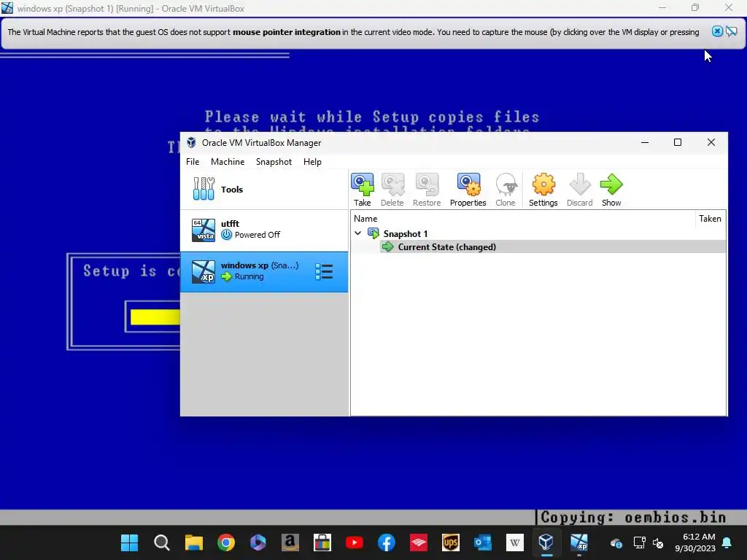Open Outlook from taskbar
747x560 pixels.
click(x=483, y=542)
